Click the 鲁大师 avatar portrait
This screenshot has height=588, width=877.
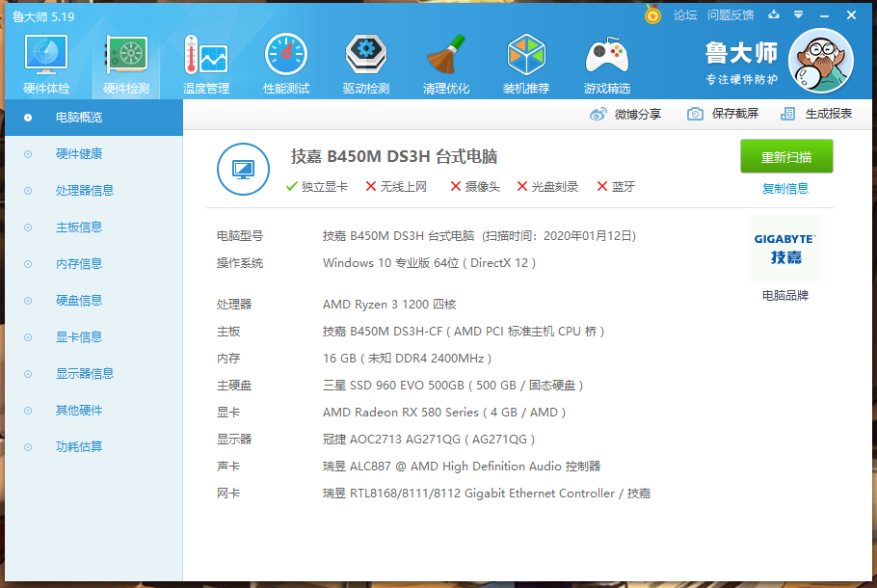pos(820,61)
